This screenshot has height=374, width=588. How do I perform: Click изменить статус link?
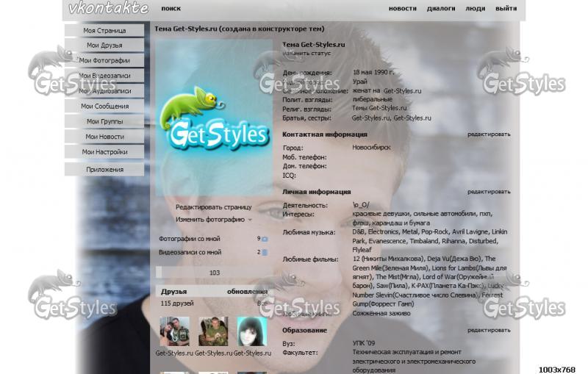point(306,53)
